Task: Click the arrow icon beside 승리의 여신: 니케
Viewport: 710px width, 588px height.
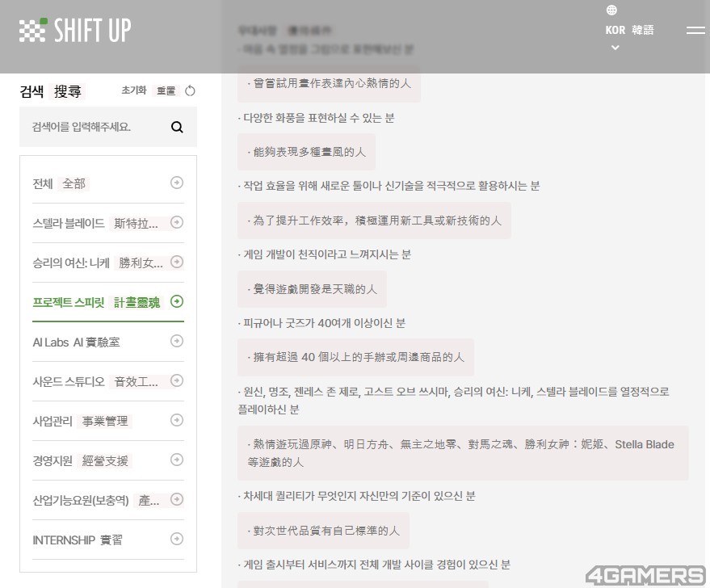Action: pyautogui.click(x=177, y=262)
